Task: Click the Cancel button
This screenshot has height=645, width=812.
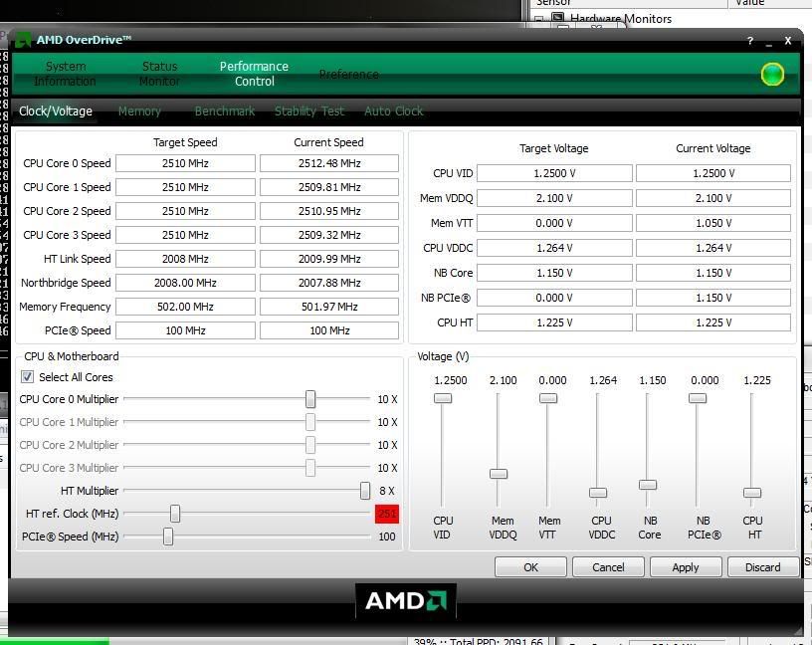Action: click(x=608, y=566)
